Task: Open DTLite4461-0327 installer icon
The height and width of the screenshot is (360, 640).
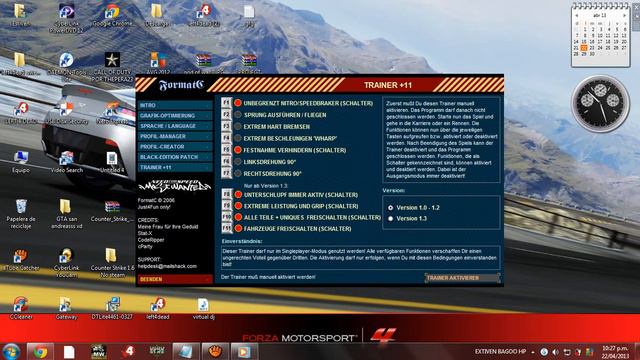Action: point(112,308)
